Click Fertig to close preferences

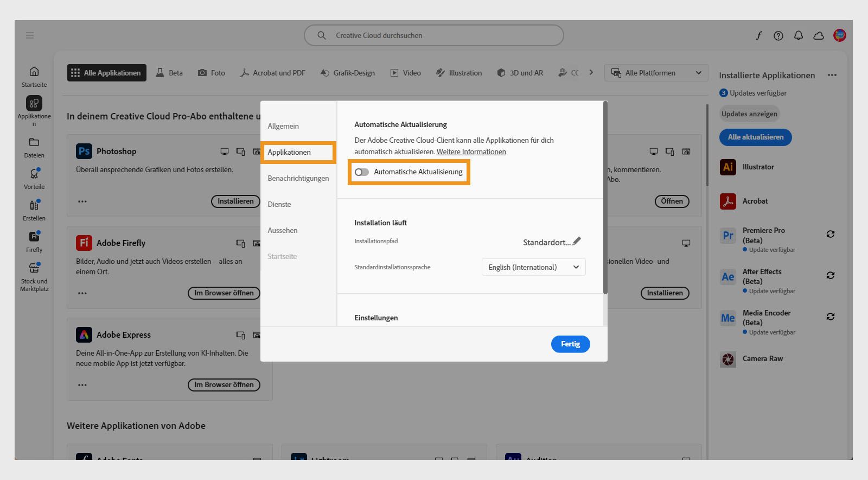(570, 344)
